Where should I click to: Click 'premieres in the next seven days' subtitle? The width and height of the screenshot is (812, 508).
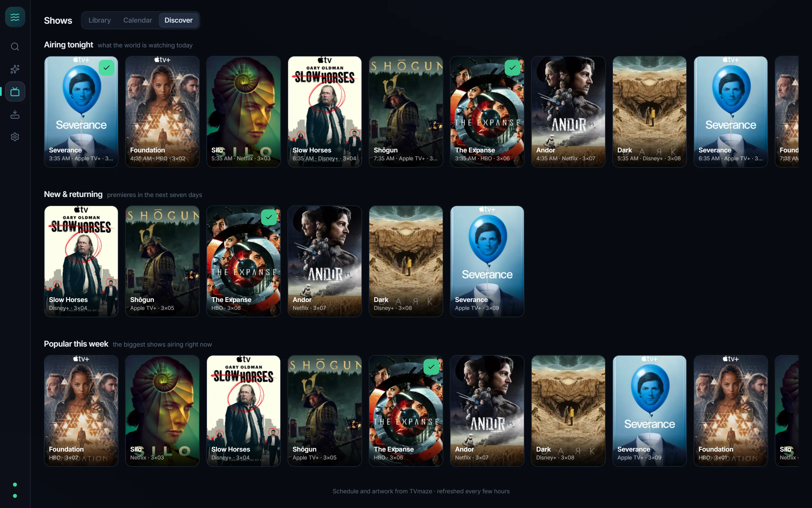(x=154, y=195)
